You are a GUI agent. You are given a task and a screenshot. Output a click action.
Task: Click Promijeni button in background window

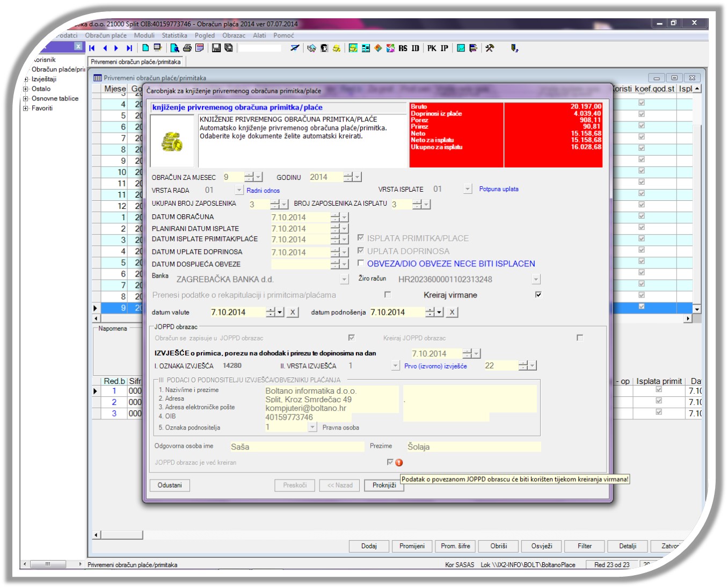tap(412, 546)
